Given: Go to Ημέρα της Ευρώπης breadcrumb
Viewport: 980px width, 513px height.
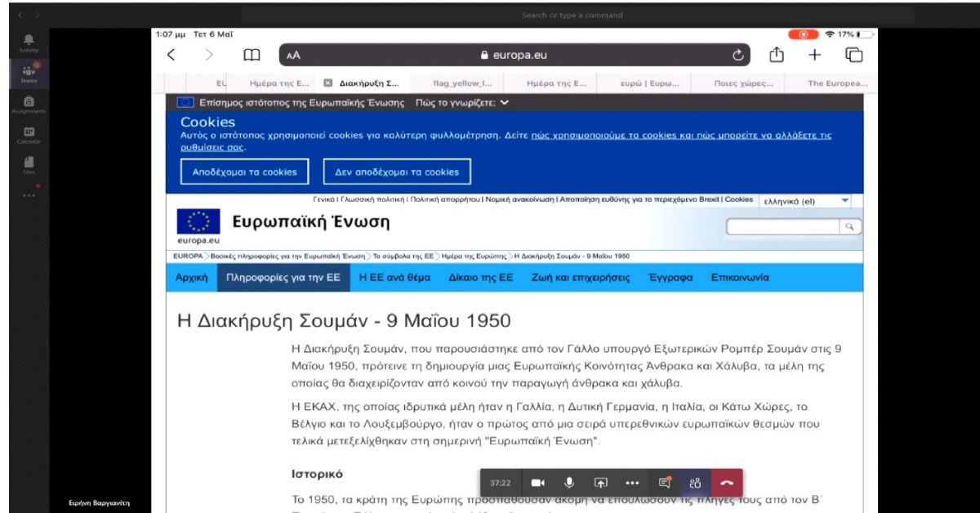Looking at the screenshot, I should (x=475, y=256).
